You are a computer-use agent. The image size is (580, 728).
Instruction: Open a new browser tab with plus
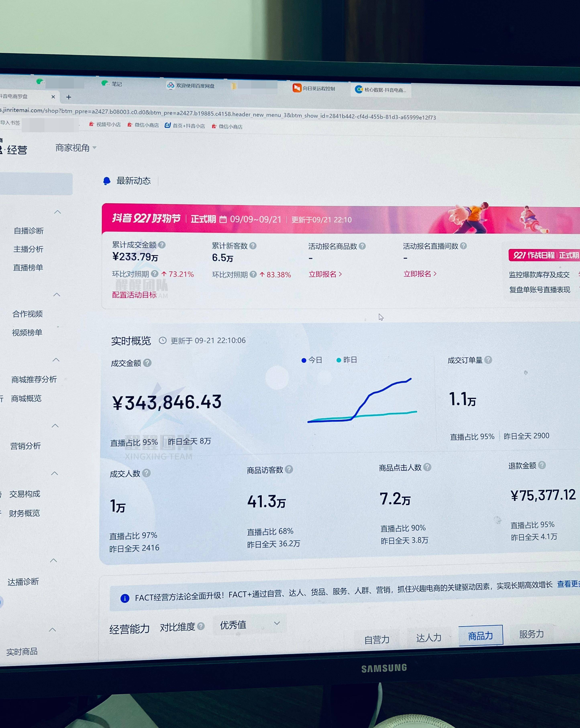(x=69, y=97)
